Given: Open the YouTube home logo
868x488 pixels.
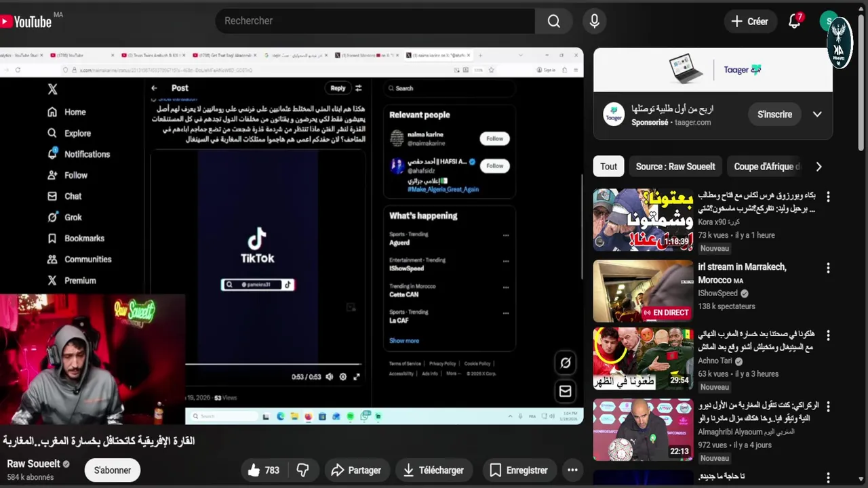Looking at the screenshot, I should (26, 22).
